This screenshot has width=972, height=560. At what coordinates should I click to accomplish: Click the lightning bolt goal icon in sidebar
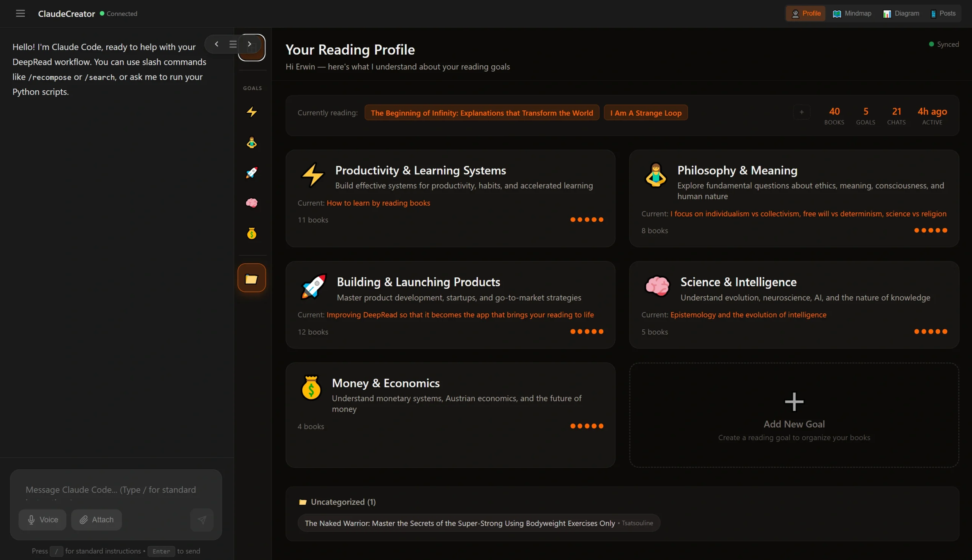(x=252, y=112)
